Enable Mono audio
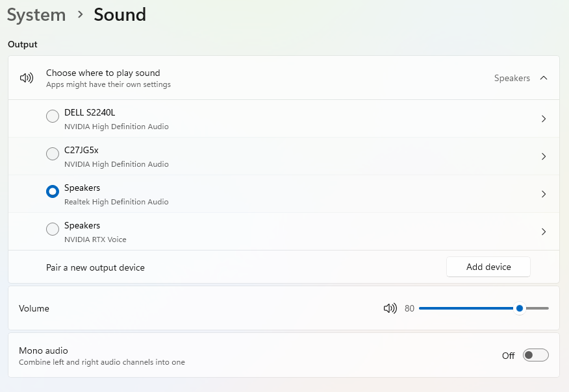 coord(535,355)
